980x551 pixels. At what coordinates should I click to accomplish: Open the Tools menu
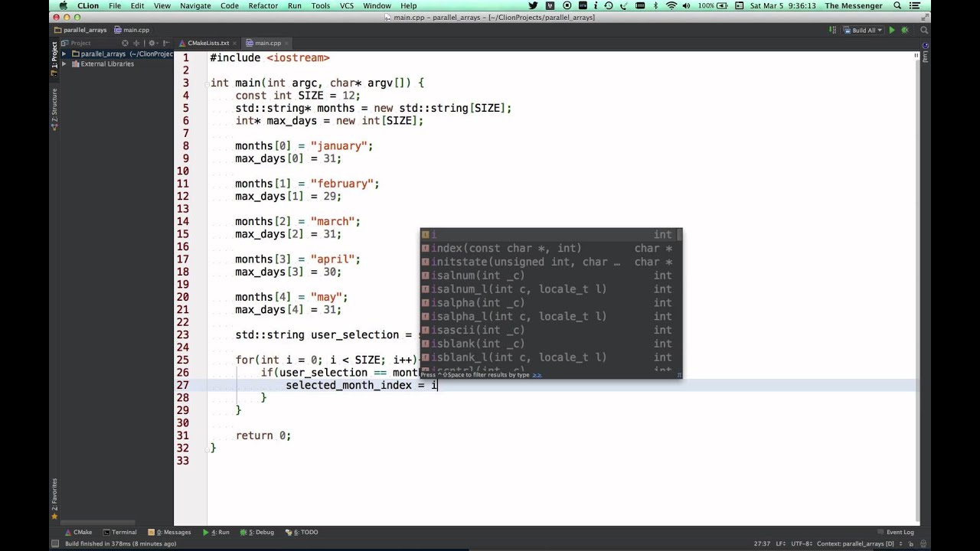click(x=321, y=5)
